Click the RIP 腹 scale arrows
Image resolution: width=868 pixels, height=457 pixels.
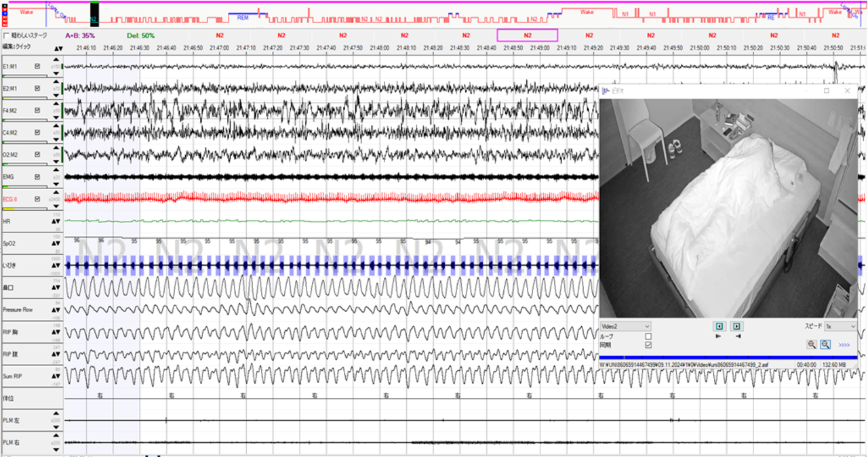58,354
